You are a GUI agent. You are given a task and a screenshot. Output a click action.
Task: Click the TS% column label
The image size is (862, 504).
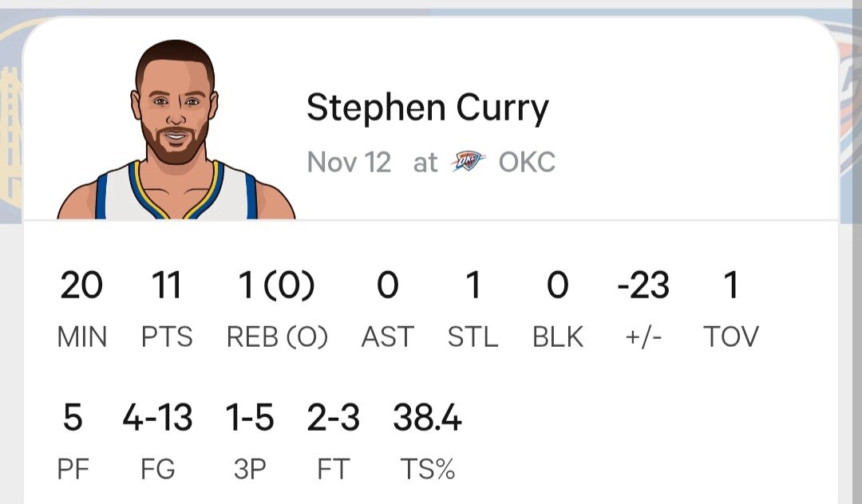point(427,470)
